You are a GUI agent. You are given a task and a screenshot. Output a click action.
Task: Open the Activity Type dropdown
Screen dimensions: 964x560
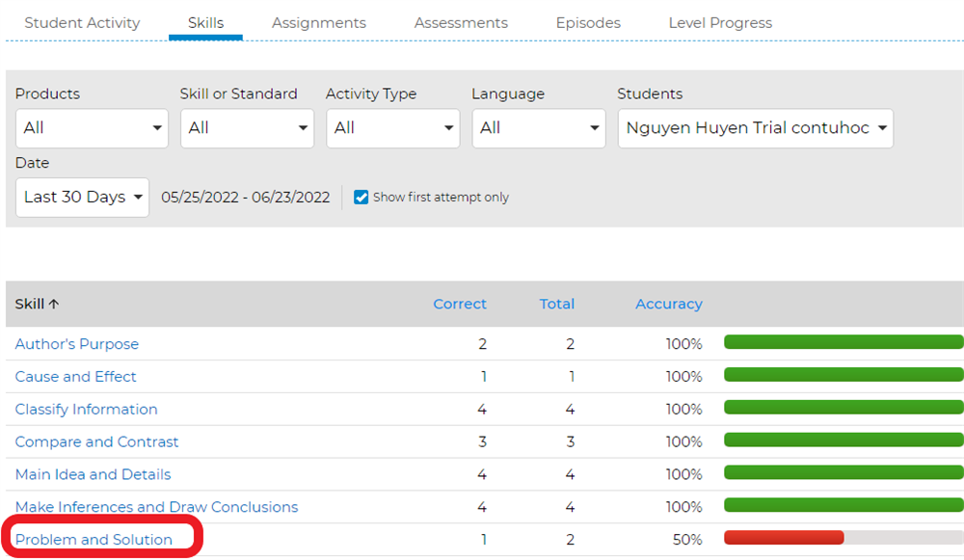click(392, 128)
